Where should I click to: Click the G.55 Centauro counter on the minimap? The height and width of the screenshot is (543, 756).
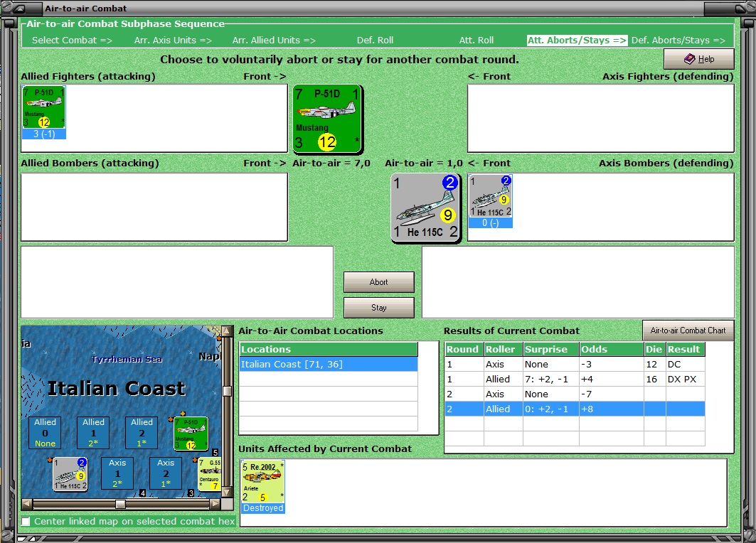coord(210,474)
